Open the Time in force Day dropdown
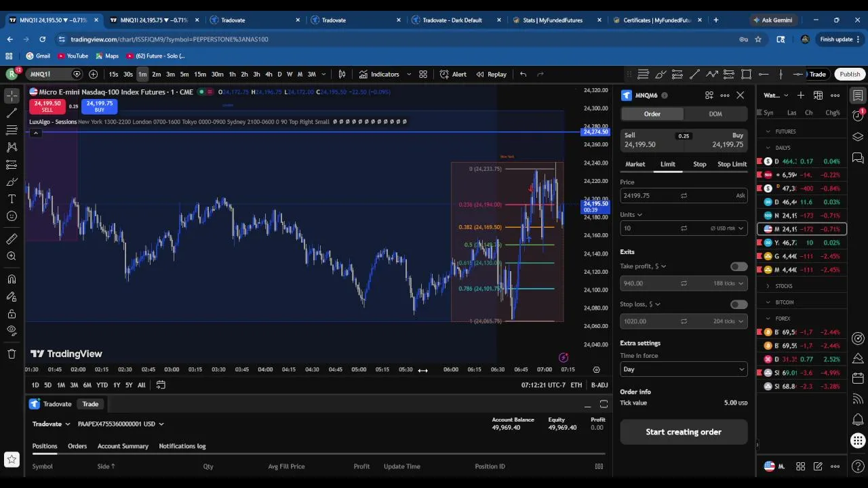 (x=684, y=369)
